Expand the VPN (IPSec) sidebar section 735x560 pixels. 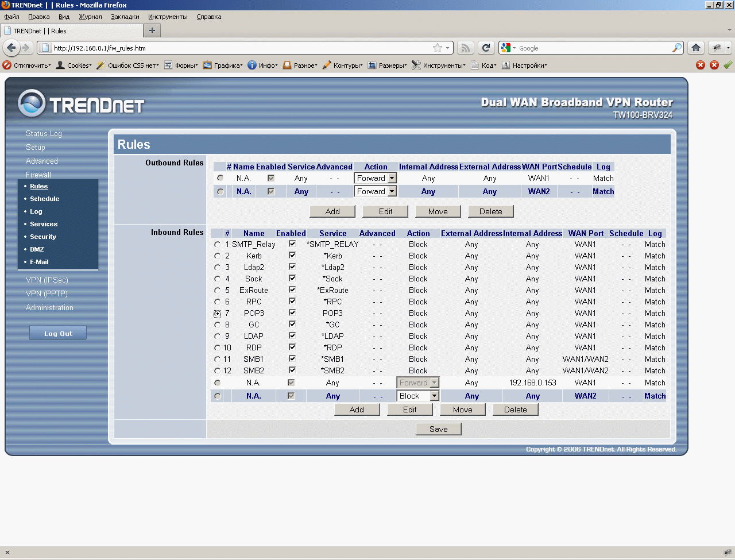(x=47, y=280)
